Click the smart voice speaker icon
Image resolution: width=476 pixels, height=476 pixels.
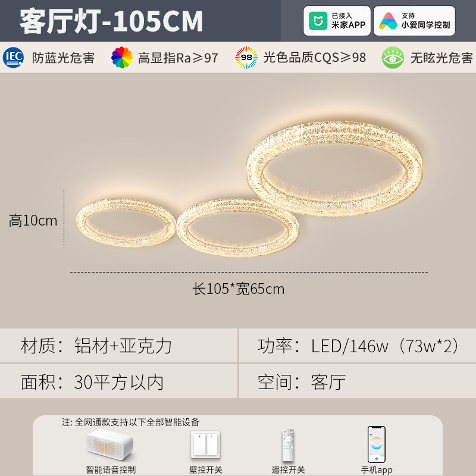pos(109,445)
